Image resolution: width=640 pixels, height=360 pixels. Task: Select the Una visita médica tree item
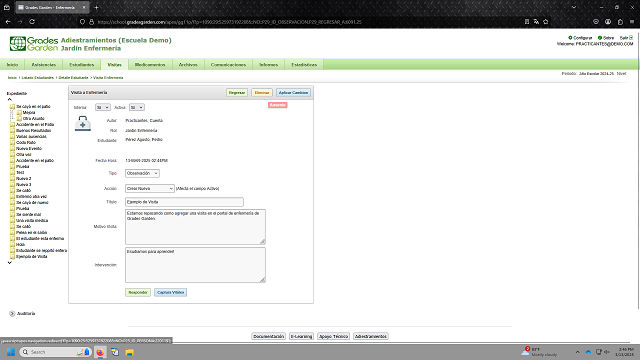tap(32, 220)
